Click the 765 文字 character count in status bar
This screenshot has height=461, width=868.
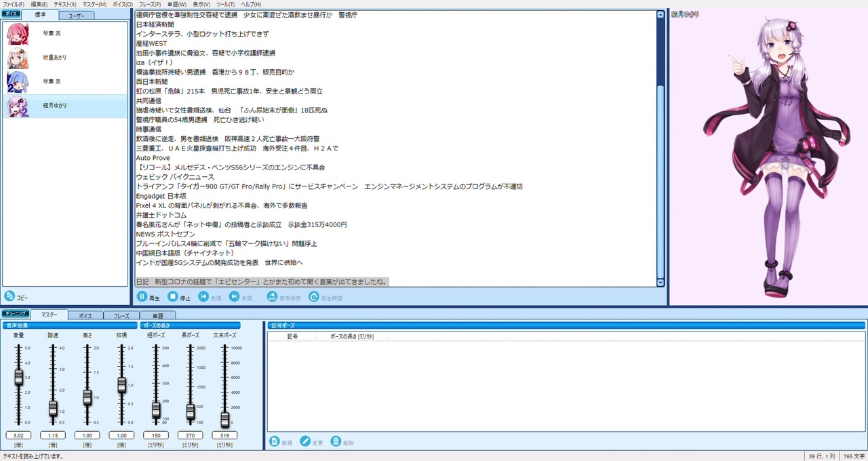click(853, 456)
